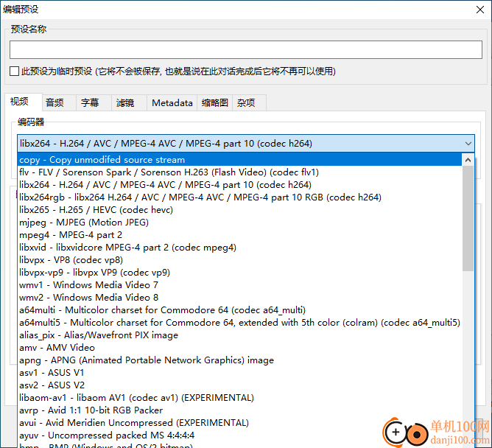The image size is (492, 448).
Task: Click the preset name input field
Action: (246, 49)
